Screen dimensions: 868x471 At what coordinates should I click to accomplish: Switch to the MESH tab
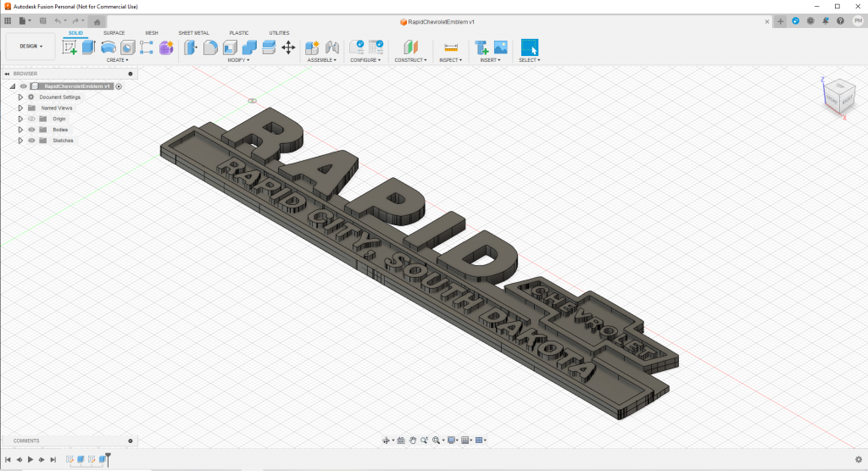pyautogui.click(x=152, y=33)
